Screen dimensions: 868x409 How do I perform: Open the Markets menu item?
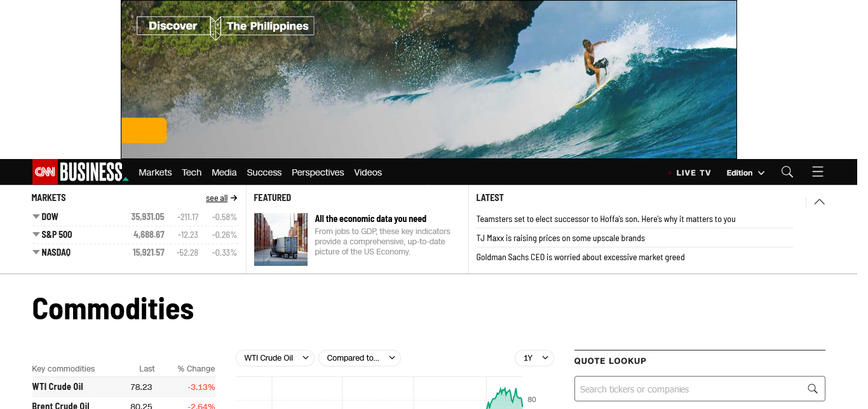(x=155, y=172)
